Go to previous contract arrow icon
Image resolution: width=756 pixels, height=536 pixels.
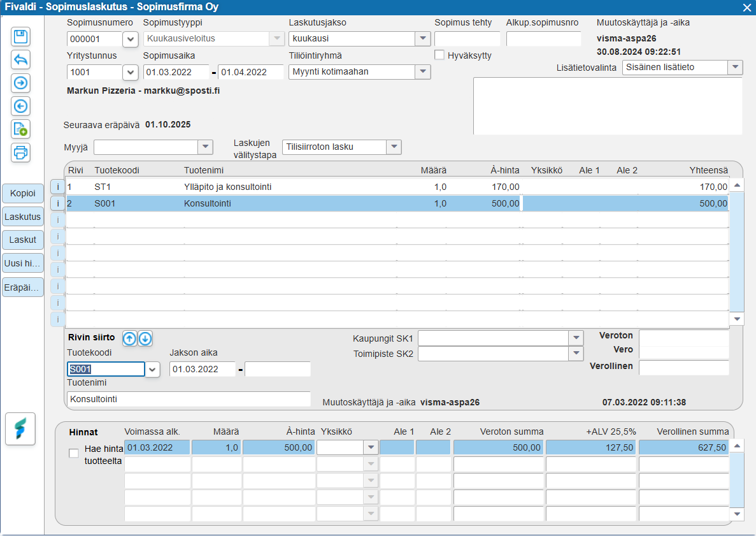pyautogui.click(x=21, y=106)
